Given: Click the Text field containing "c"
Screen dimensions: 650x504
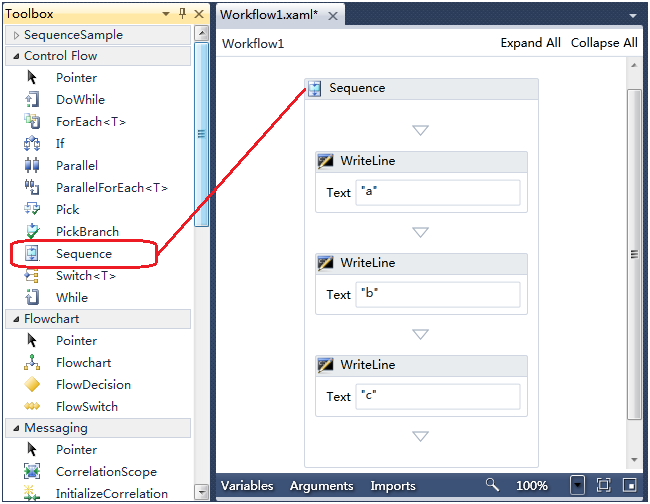Looking at the screenshot, I should (438, 396).
